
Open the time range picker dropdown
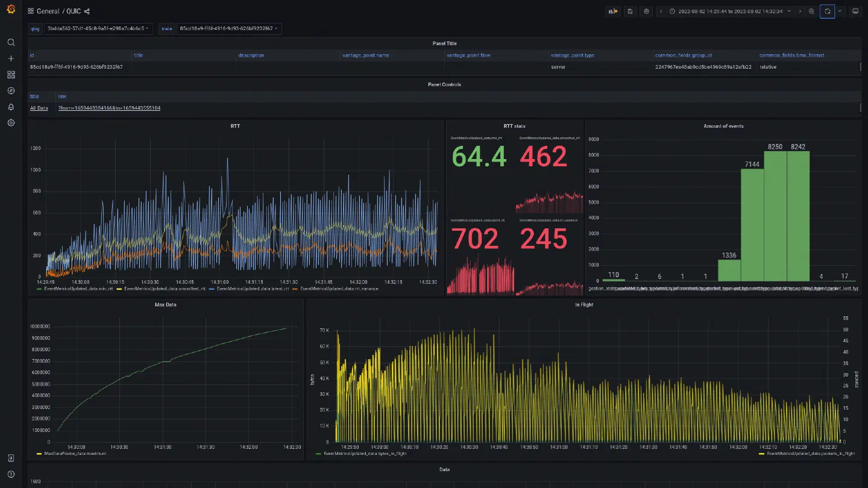coord(730,11)
